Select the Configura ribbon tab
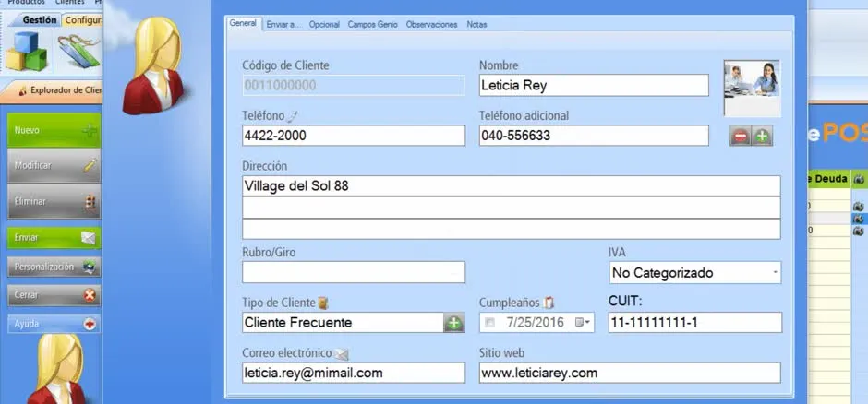Viewport: 868px width, 404px height. click(x=83, y=20)
